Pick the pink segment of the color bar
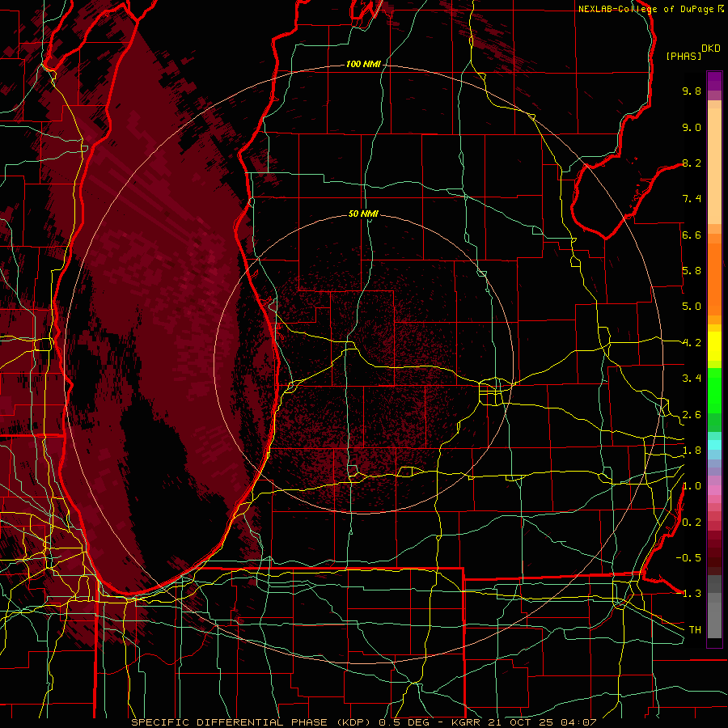Viewport: 728px width, 728px height. [714, 490]
